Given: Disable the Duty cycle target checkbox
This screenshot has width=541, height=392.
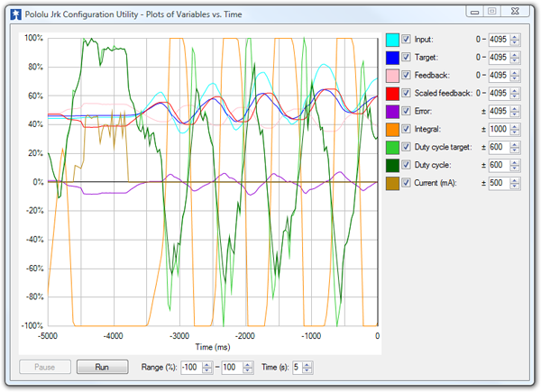Looking at the screenshot, I should coord(407,148).
